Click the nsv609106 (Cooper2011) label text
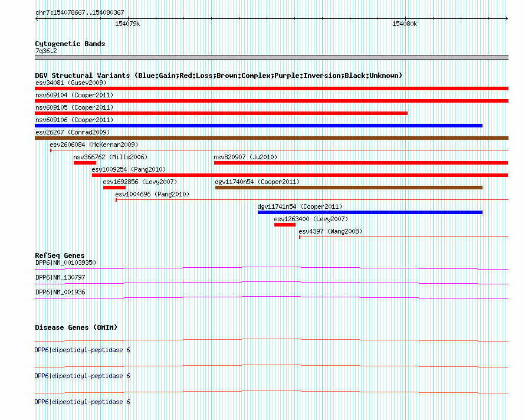 point(74,120)
